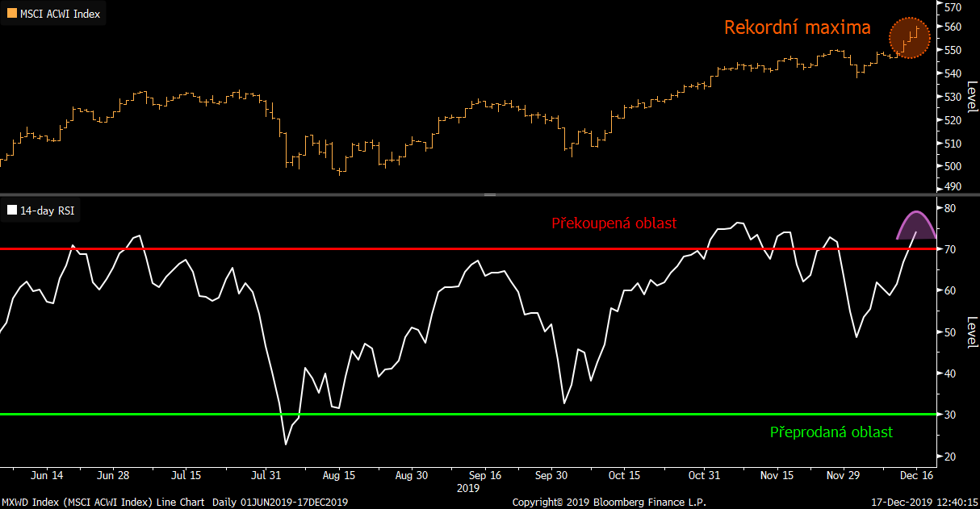Click the Copyright 2019 Bloomberg Finance L.P. text

coord(609,502)
